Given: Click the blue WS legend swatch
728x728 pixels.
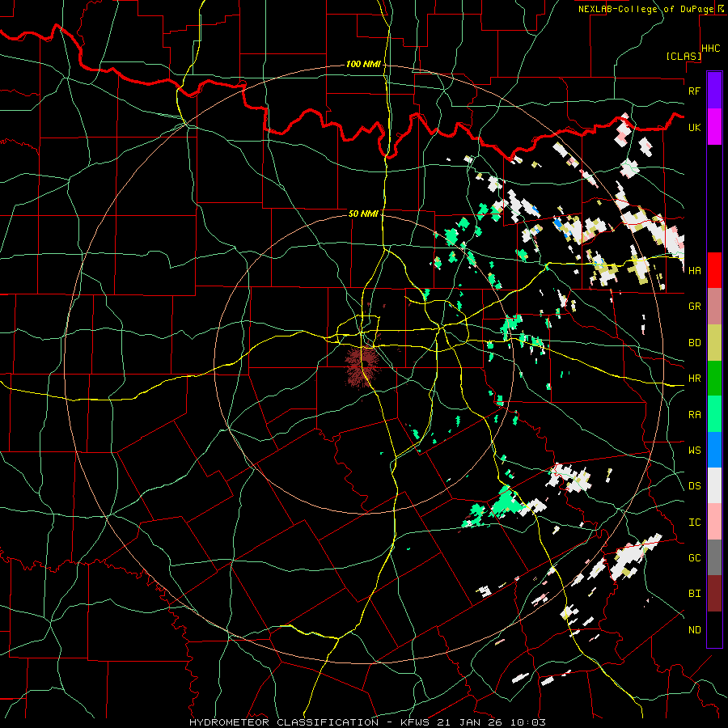Looking at the screenshot, I should click(714, 450).
